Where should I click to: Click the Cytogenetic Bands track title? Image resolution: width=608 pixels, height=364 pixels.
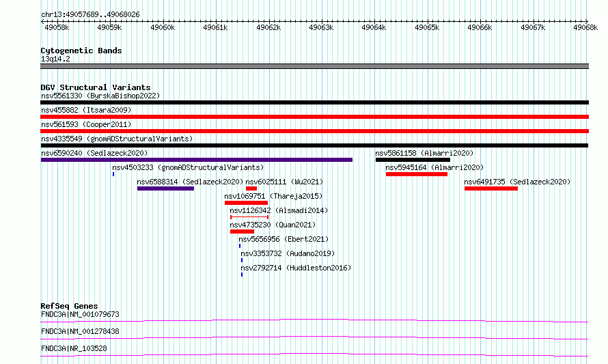pyautogui.click(x=81, y=51)
